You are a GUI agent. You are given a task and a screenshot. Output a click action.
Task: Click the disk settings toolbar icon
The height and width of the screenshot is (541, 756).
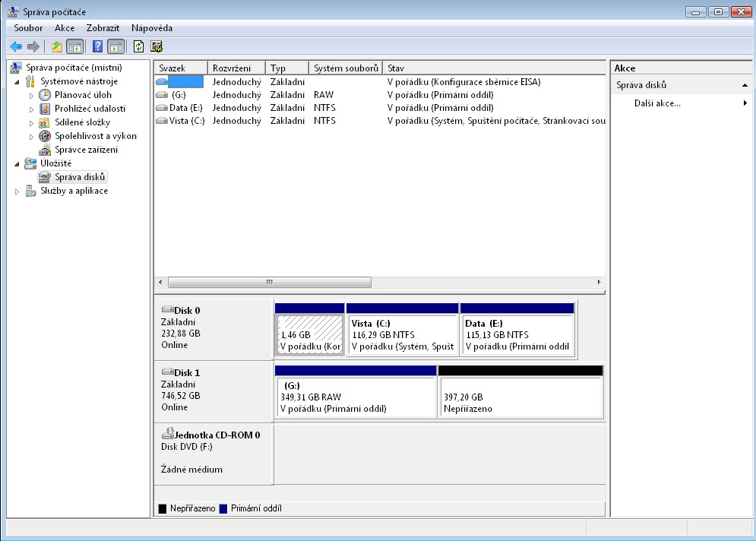coord(157,46)
